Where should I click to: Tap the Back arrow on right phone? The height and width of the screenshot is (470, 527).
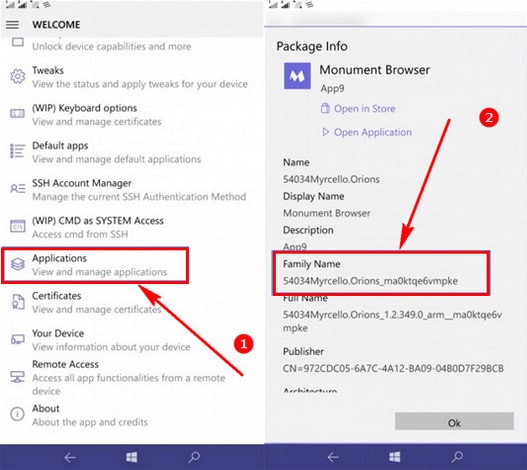click(x=333, y=457)
